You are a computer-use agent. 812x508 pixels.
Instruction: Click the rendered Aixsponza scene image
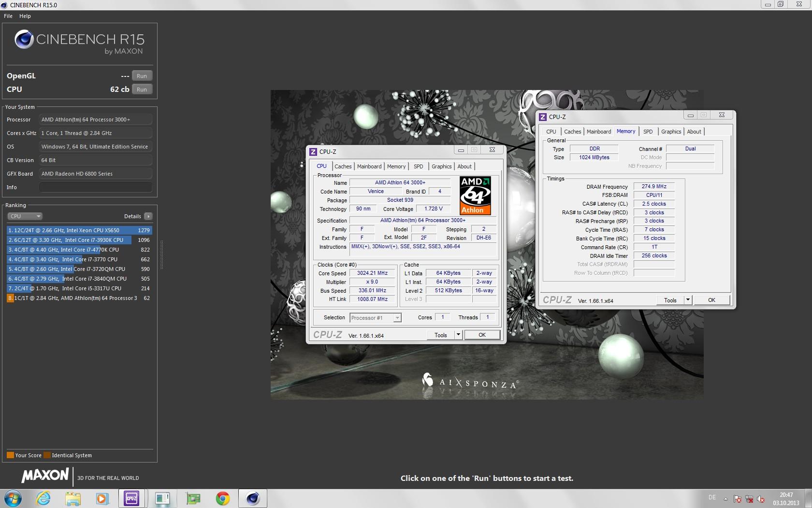[x=487, y=244]
